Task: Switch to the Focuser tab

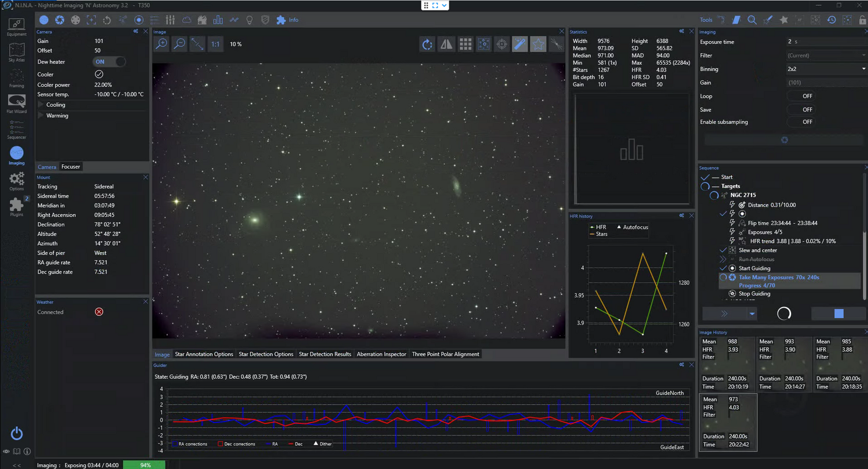Action: coord(71,167)
